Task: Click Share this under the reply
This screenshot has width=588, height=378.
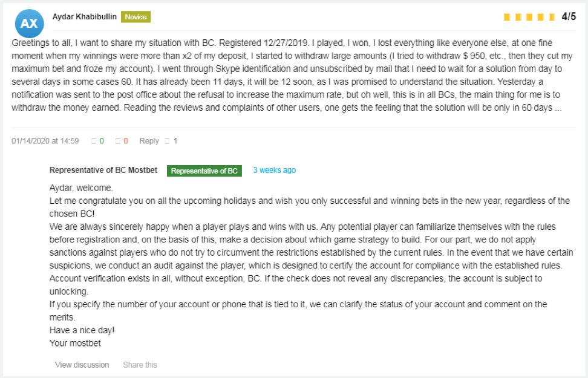Action: [140, 365]
